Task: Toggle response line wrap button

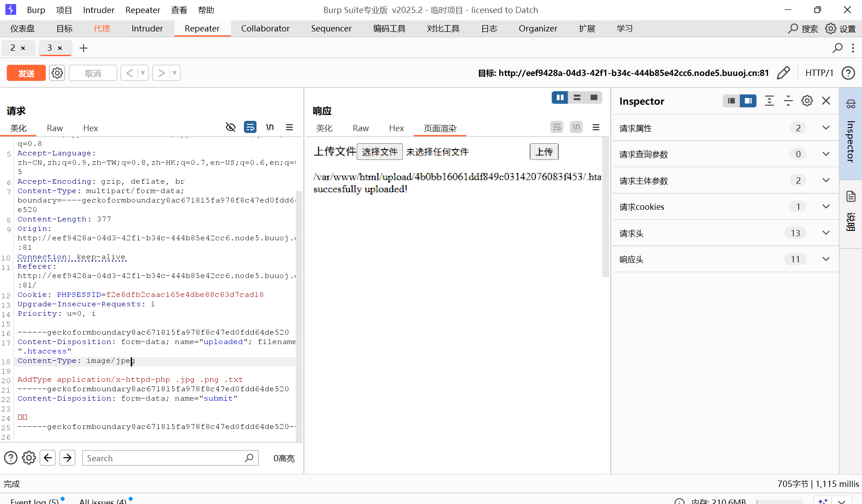Action: coord(557,127)
